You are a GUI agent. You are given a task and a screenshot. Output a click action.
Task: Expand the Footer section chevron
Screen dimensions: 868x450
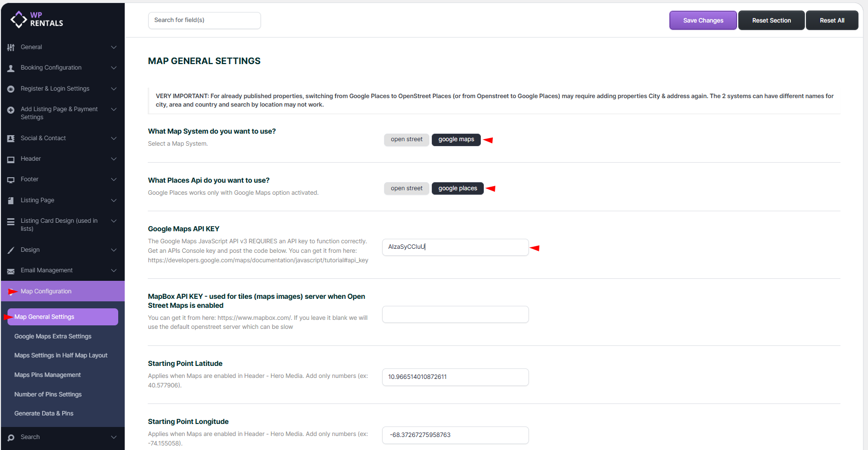point(114,179)
